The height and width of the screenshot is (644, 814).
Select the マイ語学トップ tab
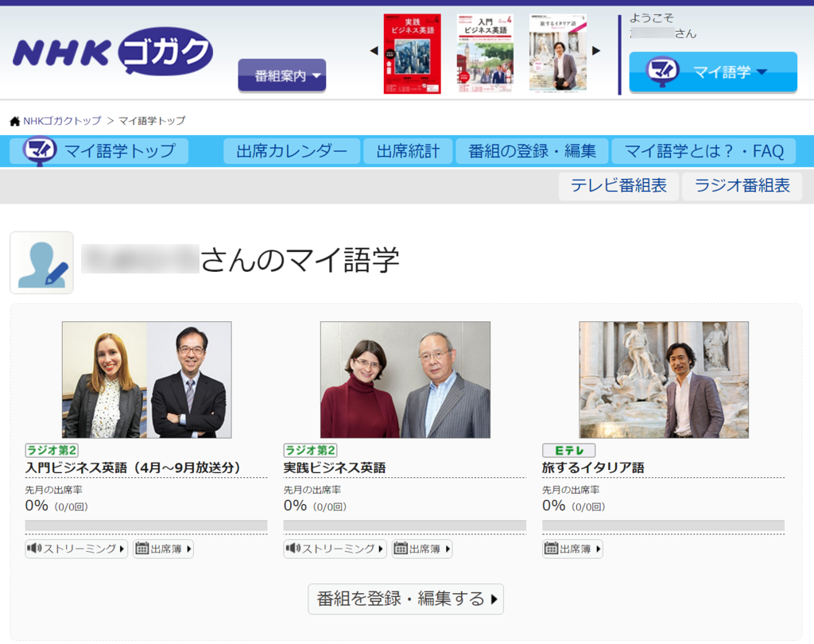coord(99,151)
